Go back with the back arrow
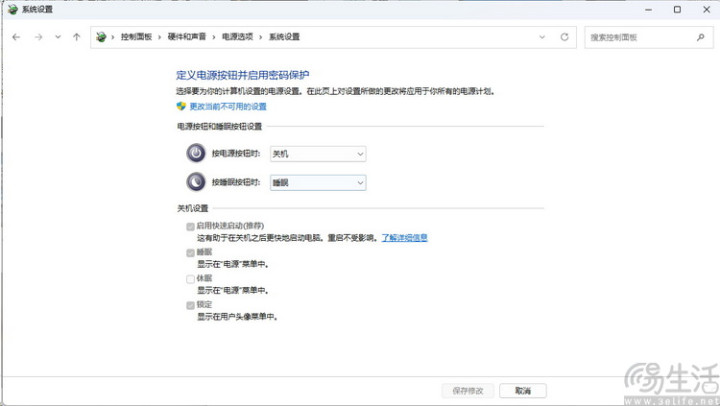This screenshot has height=406, width=720. click(x=16, y=37)
